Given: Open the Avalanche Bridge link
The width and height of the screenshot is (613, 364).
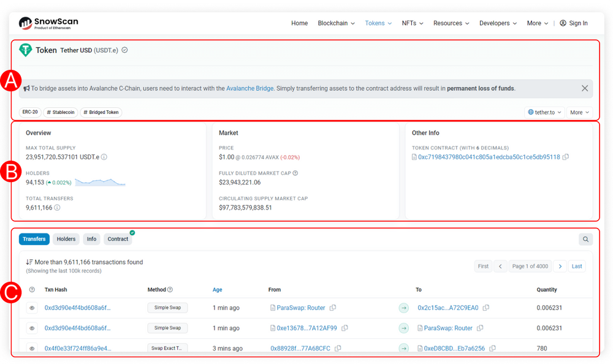Looking at the screenshot, I should [250, 88].
